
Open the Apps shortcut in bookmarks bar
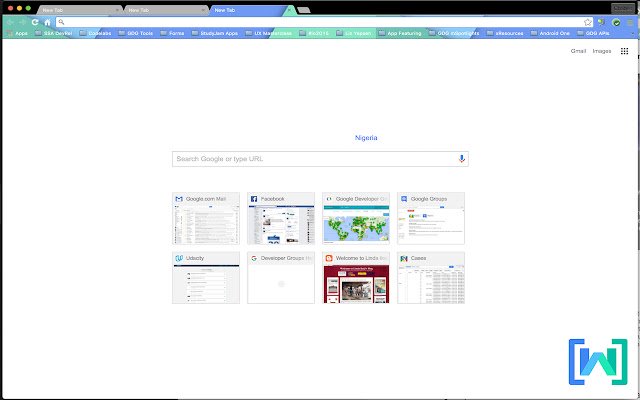(18, 33)
